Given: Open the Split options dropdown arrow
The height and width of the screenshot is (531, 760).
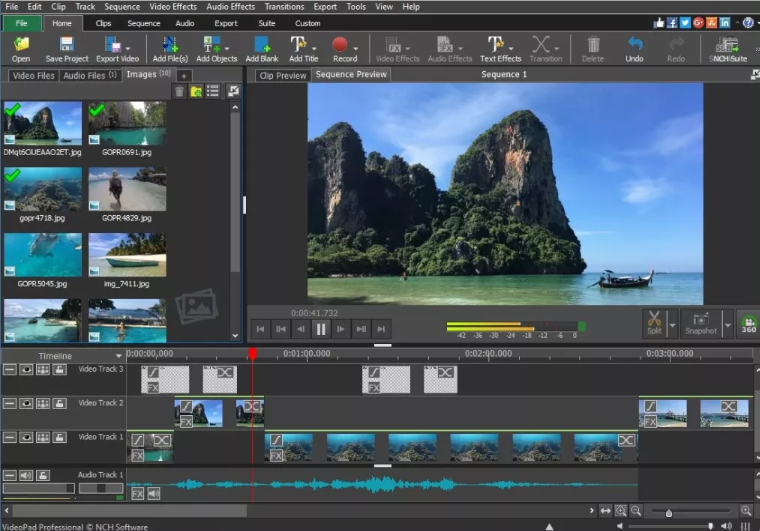Looking at the screenshot, I should click(x=673, y=324).
